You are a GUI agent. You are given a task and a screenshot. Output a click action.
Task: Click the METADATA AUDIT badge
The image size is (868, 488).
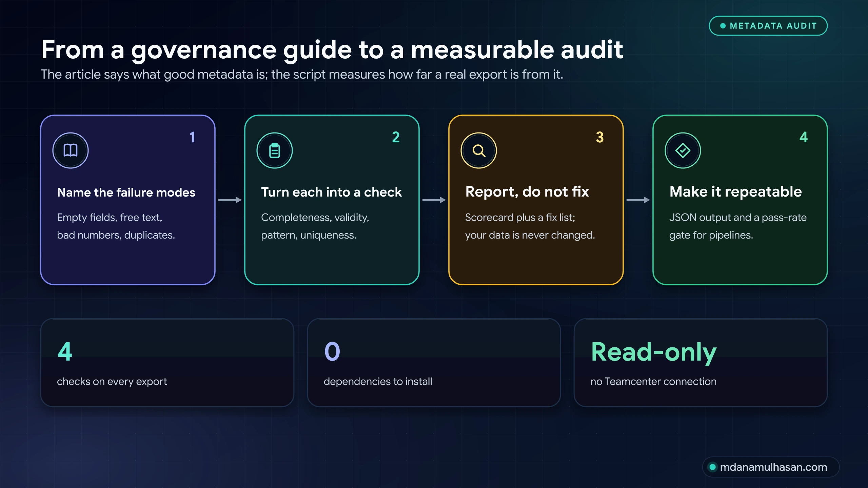pos(768,26)
